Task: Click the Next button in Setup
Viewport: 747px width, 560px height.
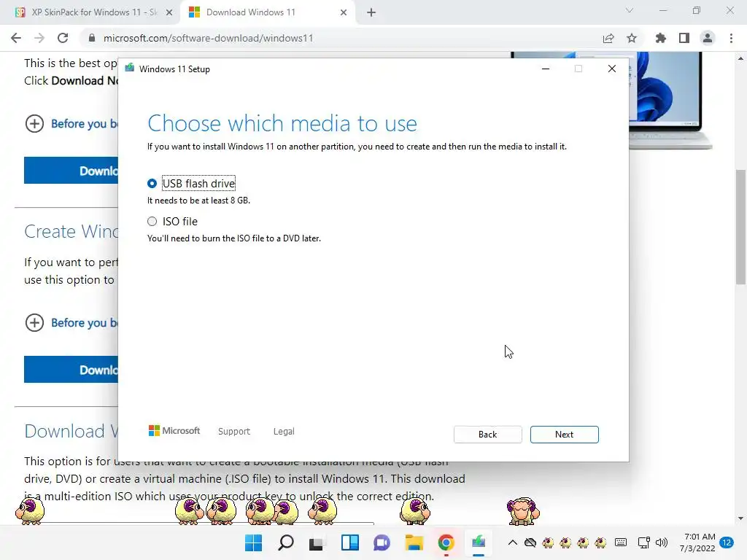Action: [x=564, y=435]
